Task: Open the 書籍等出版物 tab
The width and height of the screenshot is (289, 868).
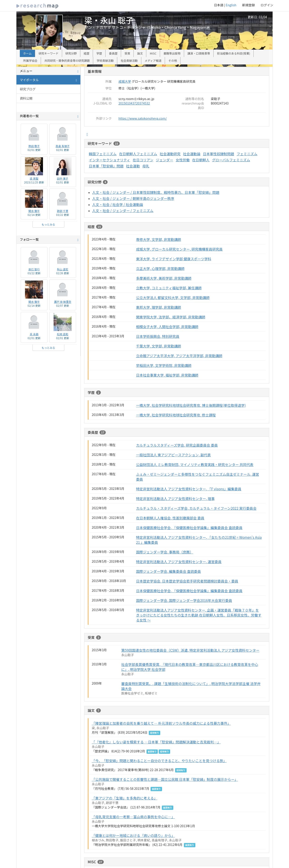Action: coord(172,53)
